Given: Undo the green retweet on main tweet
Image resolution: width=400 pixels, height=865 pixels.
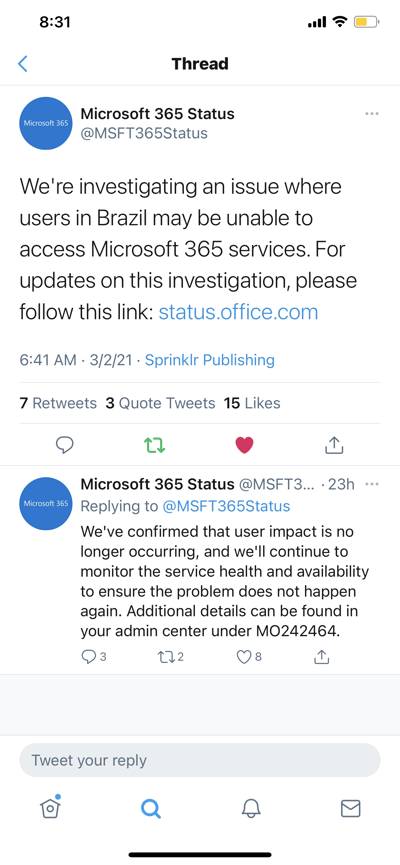Looking at the screenshot, I should tap(154, 445).
